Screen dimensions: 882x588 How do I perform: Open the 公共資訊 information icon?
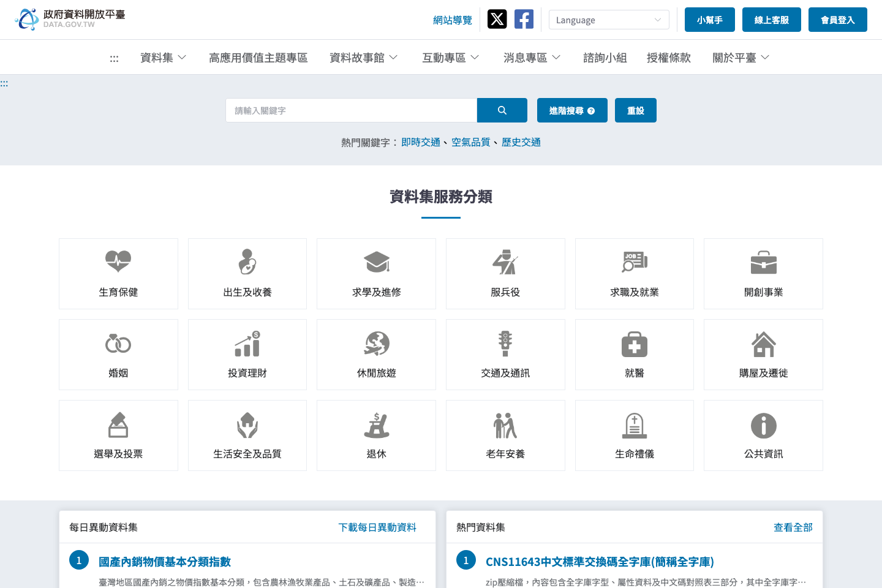click(x=763, y=424)
